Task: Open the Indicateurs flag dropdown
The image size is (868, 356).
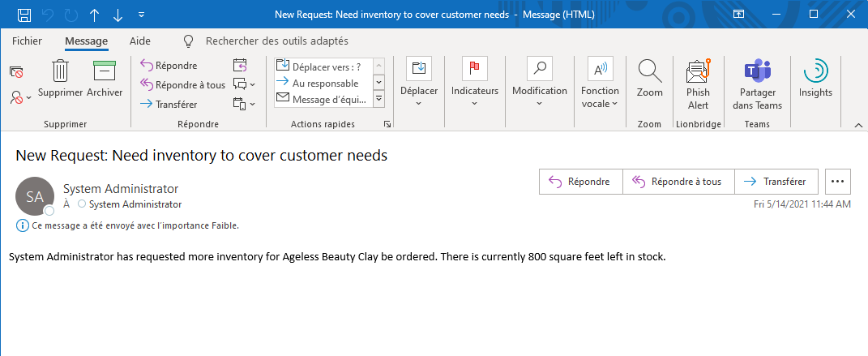Action: tap(475, 81)
